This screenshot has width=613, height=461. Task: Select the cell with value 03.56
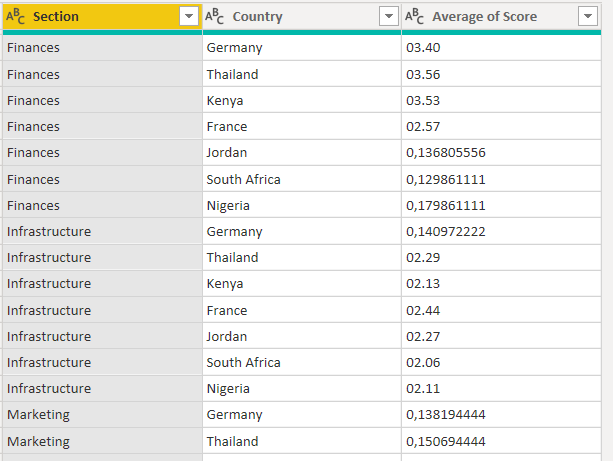(x=502, y=74)
